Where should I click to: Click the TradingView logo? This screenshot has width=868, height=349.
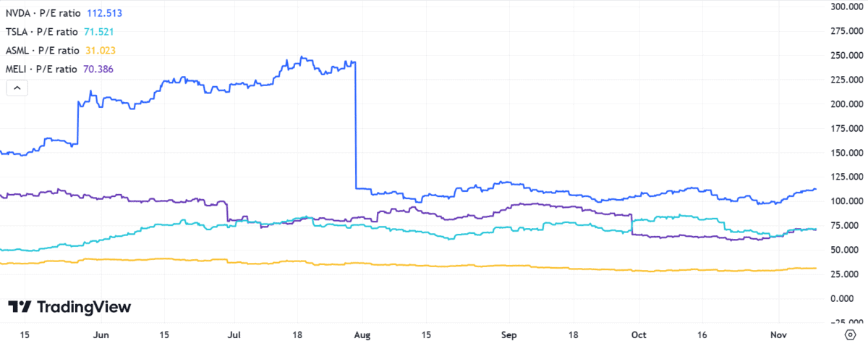(x=69, y=307)
